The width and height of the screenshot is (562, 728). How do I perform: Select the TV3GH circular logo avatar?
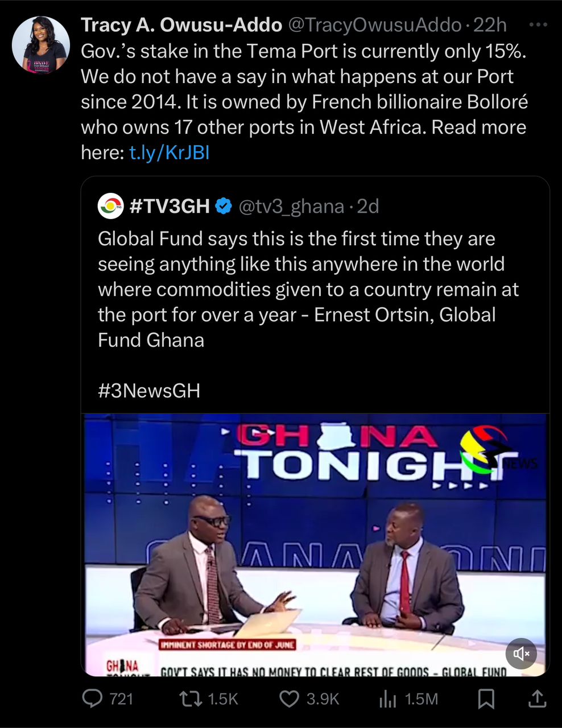[110, 206]
